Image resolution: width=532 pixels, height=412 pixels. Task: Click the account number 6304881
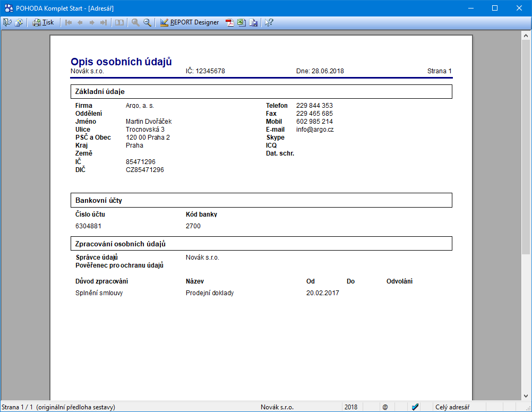(x=88, y=226)
